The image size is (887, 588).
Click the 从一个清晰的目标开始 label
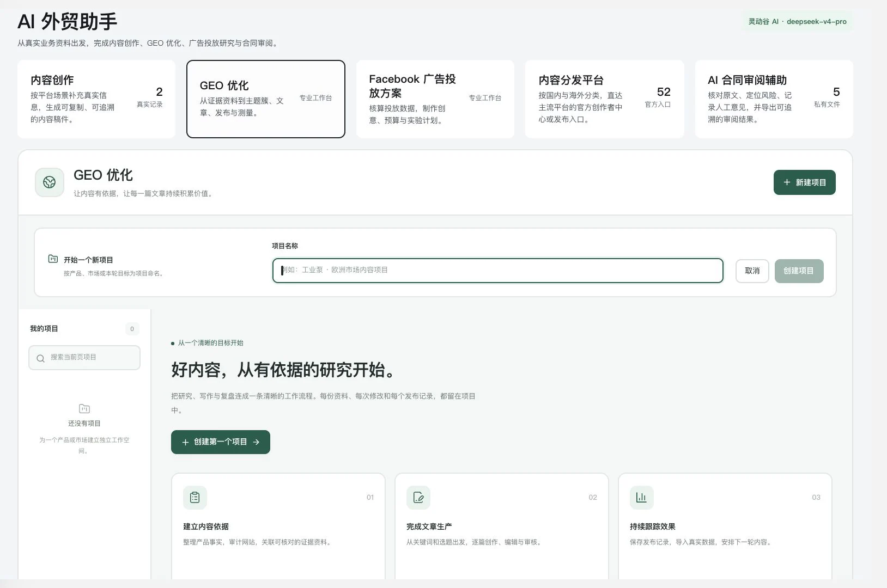[x=210, y=343]
